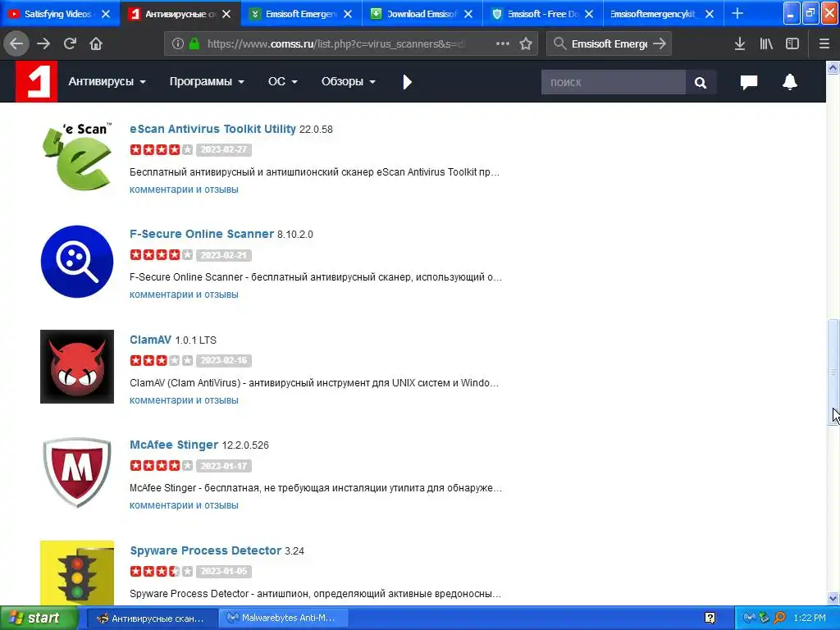This screenshot has height=630, width=840.
Task: Close the Emsisoftemergencykit tab
Action: coord(710,14)
